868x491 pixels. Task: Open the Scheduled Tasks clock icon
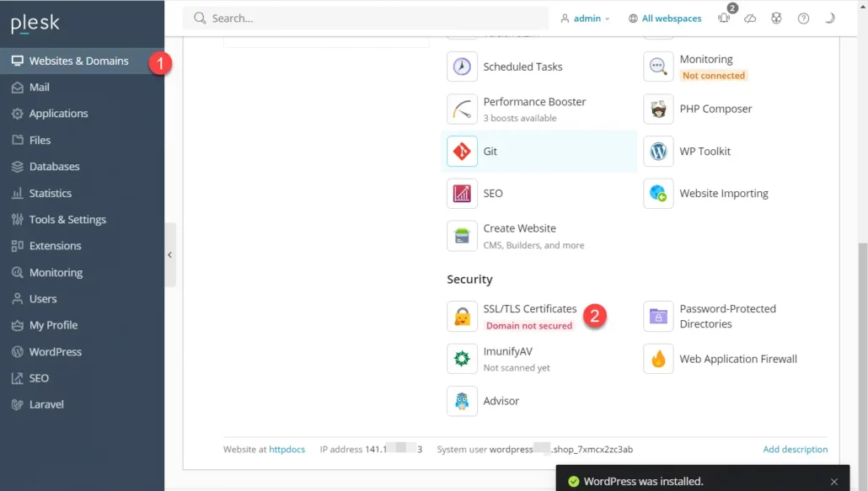(x=462, y=67)
